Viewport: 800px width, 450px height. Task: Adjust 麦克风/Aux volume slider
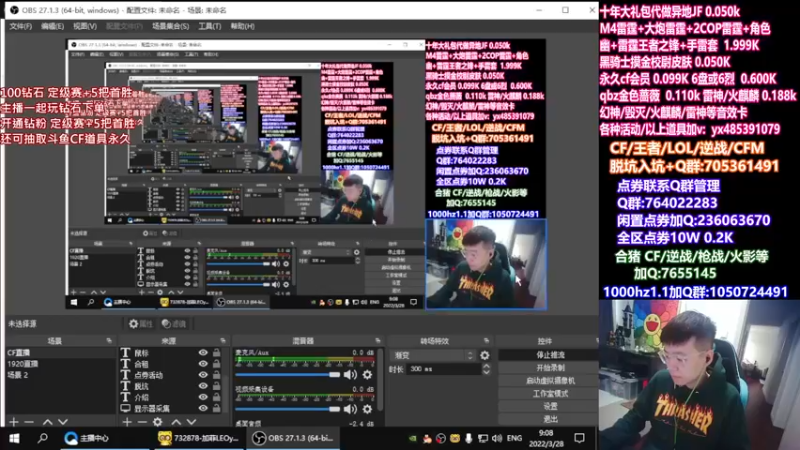click(x=287, y=374)
